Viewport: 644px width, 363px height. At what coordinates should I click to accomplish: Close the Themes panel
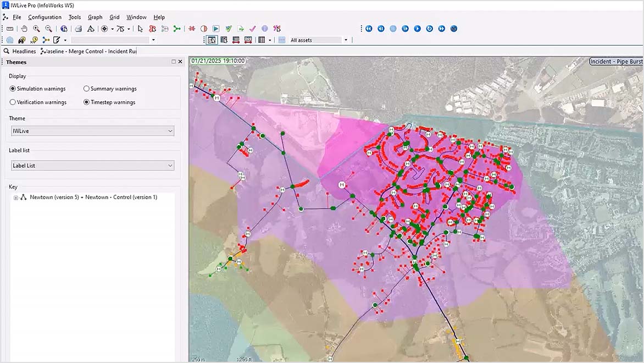click(x=180, y=62)
